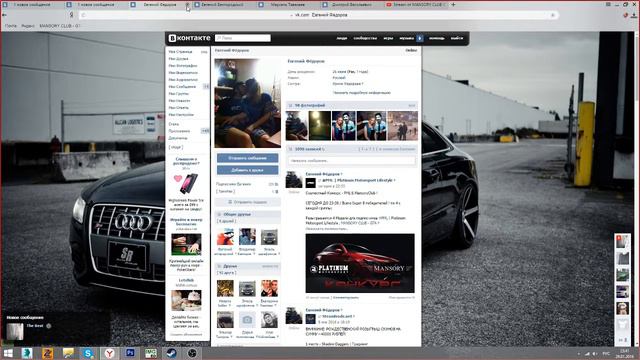The height and width of the screenshot is (360, 640).
Task: Close the active Евгений Федоров tab
Action: pyautogui.click(x=187, y=4)
